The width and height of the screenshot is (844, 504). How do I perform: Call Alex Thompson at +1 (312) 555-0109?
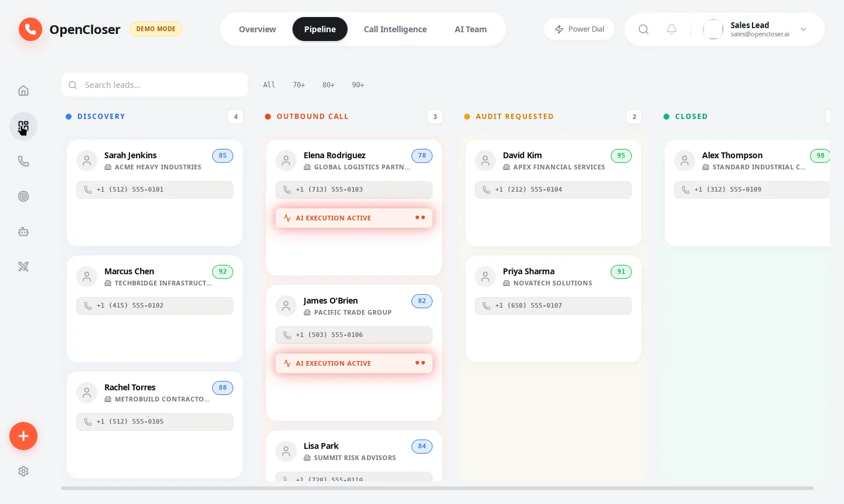click(752, 190)
